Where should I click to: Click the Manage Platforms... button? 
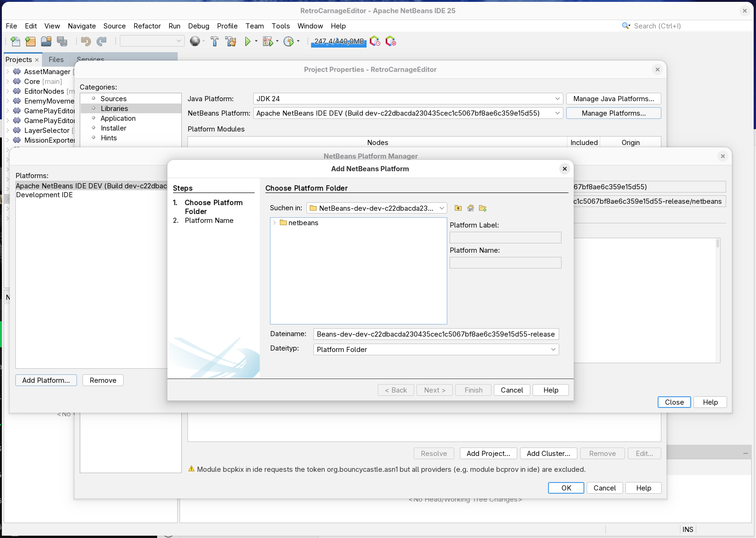(613, 113)
